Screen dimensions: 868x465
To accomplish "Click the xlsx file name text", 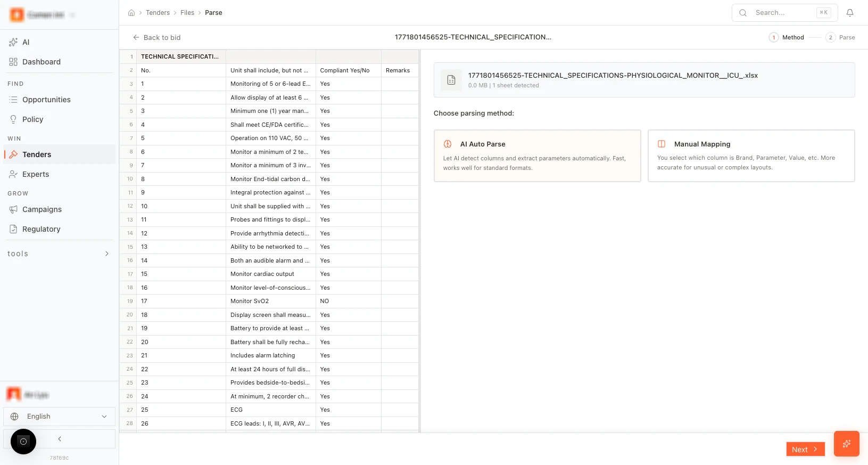I will pyautogui.click(x=613, y=75).
